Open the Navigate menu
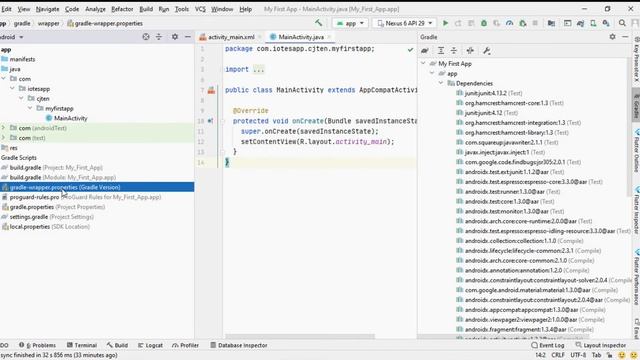Screen dimensions: 640x360 tap(47, 9)
